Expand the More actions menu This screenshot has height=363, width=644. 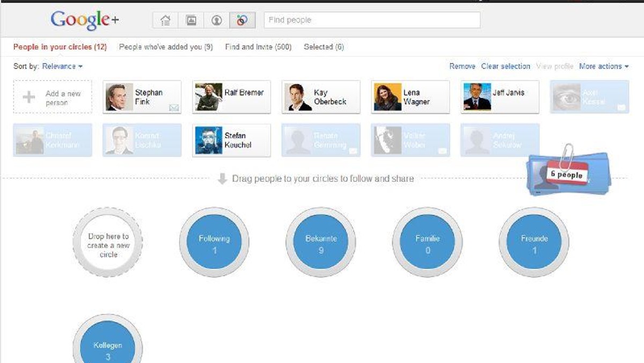[x=604, y=66]
